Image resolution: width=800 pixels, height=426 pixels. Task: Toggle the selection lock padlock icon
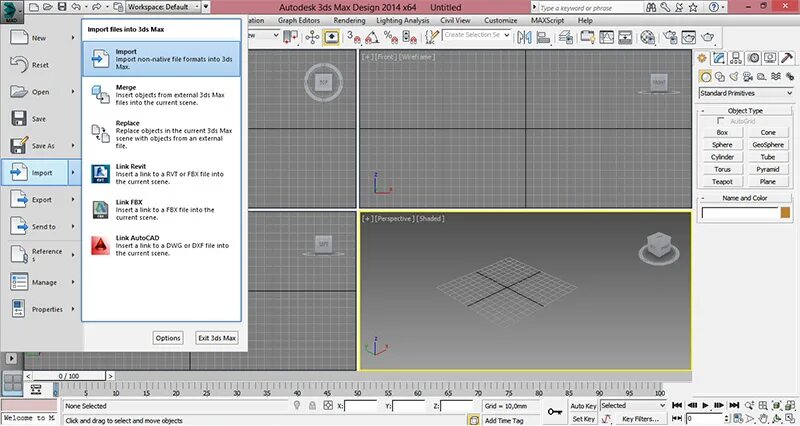(x=312, y=406)
